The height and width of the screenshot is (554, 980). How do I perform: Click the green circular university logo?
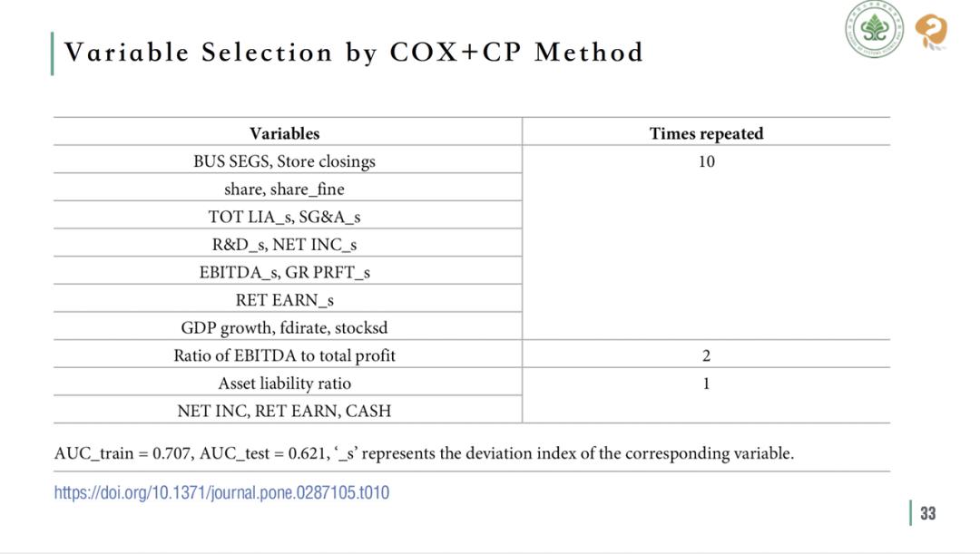click(877, 30)
